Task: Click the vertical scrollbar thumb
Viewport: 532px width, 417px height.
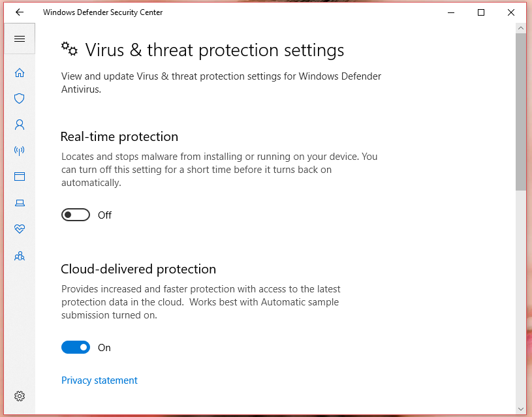Action: [522, 111]
